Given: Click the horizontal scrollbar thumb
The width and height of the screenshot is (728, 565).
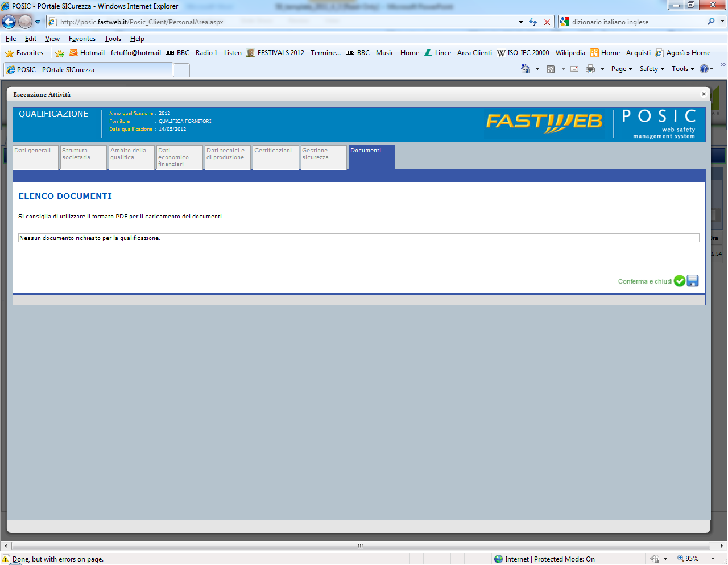Looking at the screenshot, I should point(360,546).
